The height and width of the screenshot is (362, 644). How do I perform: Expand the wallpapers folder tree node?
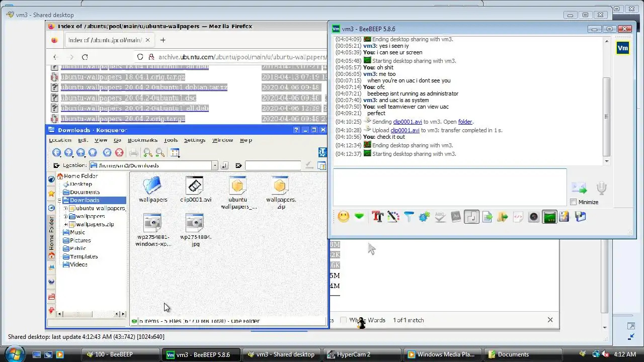click(x=65, y=216)
